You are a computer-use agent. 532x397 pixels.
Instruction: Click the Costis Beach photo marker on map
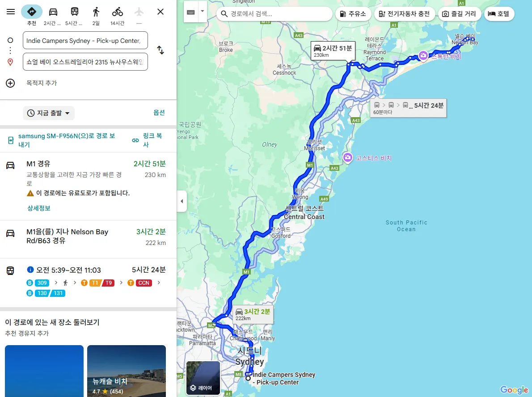pos(347,158)
